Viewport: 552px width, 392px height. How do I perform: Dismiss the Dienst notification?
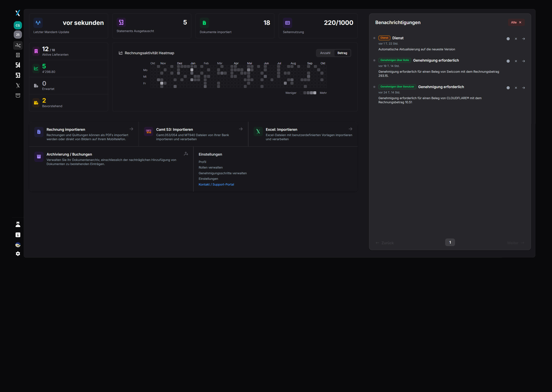[516, 39]
